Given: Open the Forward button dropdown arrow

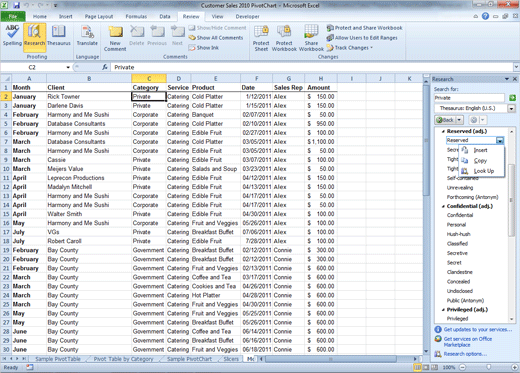Looking at the screenshot, I should point(482,120).
